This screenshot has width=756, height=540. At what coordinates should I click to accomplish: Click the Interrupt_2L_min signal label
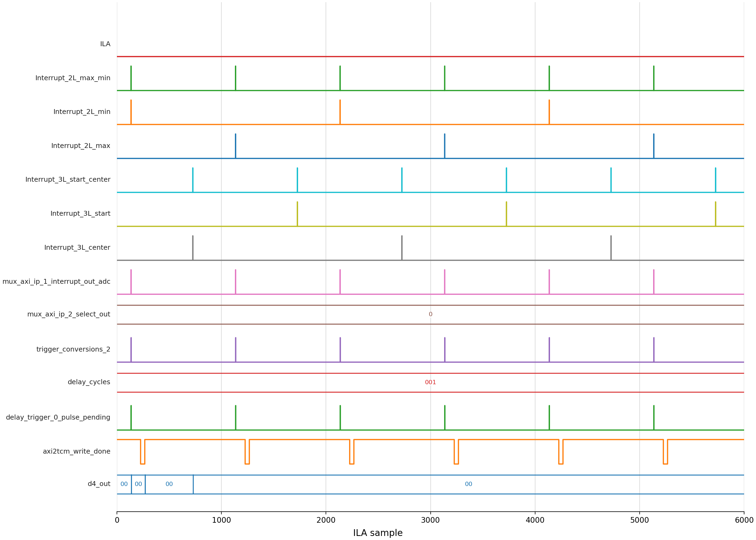click(x=82, y=112)
